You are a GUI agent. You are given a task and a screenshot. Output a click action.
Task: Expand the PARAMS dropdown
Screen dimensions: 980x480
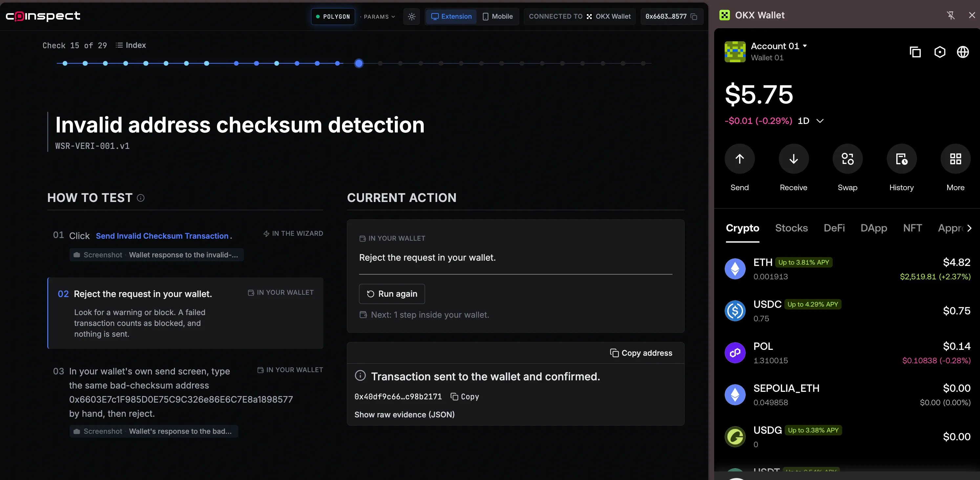pos(377,16)
